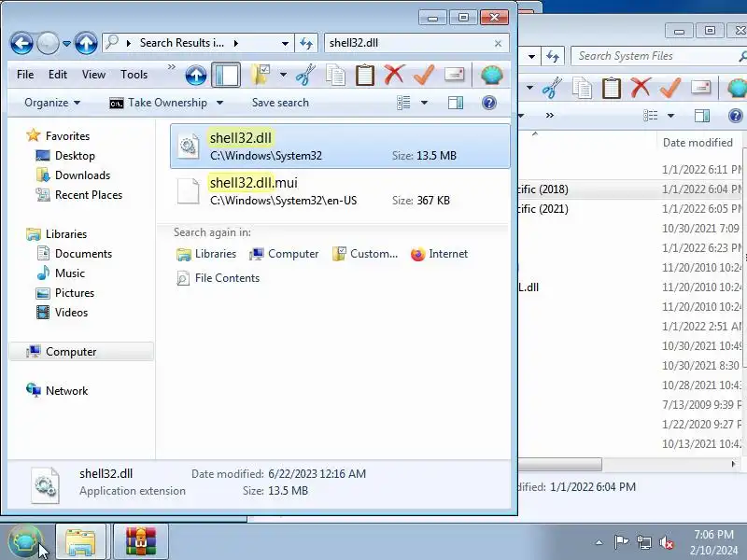Open the View menu
The image size is (747, 560).
tap(93, 75)
